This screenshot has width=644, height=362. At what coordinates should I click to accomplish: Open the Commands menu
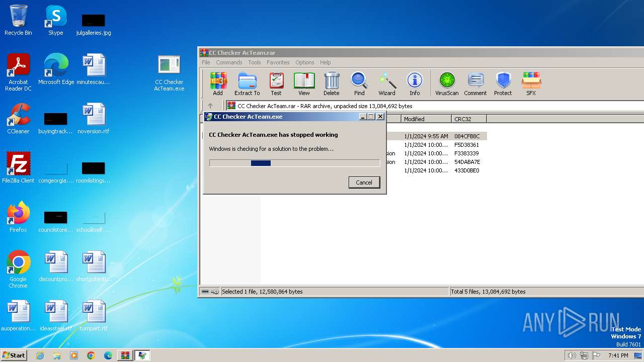229,62
